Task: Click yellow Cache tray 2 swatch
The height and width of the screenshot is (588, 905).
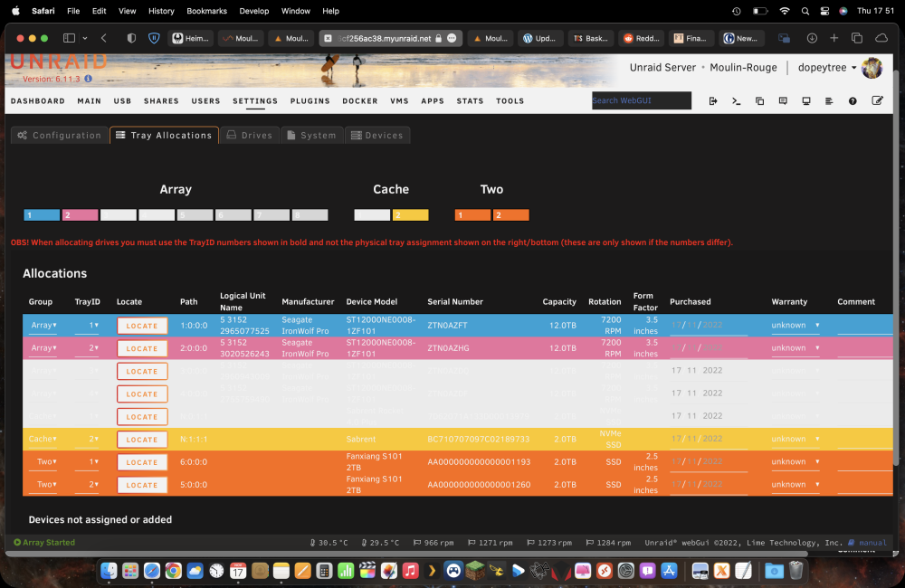Action: coord(410,215)
